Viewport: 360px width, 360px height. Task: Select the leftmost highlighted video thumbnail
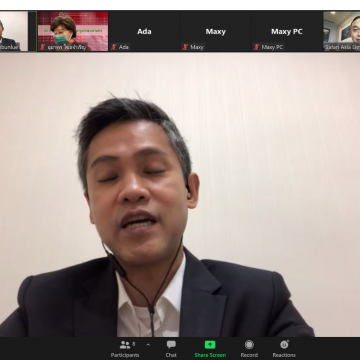click(x=18, y=31)
